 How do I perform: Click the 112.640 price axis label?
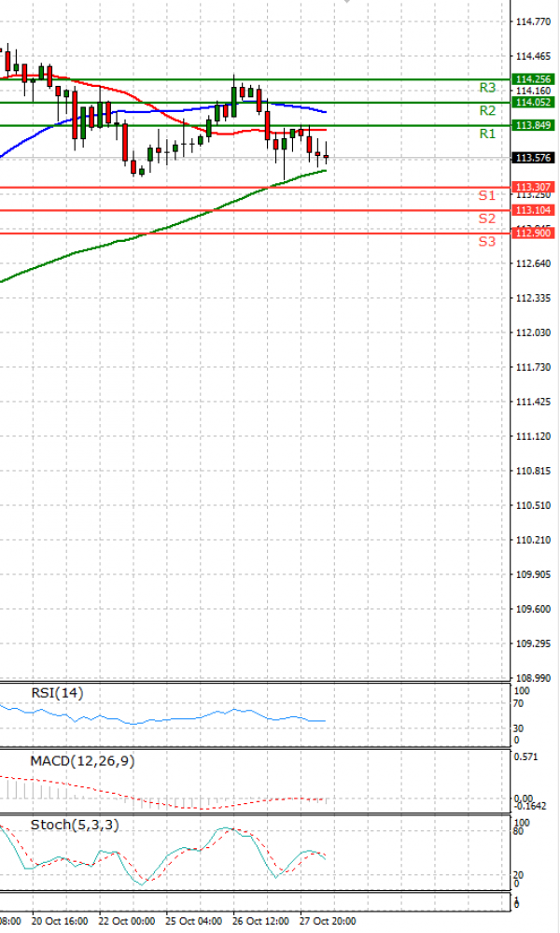tap(533, 263)
